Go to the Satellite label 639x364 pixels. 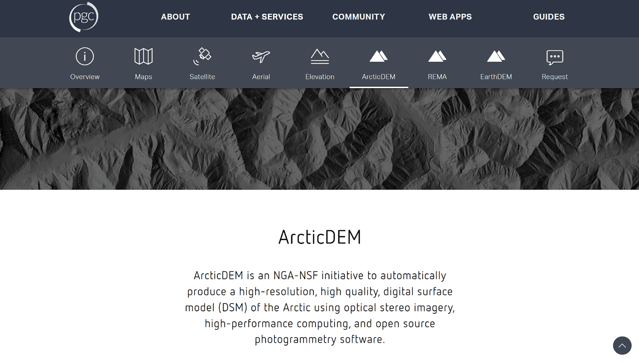[202, 77]
